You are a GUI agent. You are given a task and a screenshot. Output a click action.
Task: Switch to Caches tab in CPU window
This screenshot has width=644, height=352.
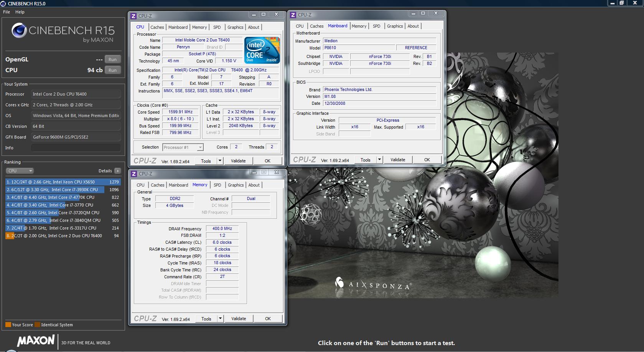pos(157,27)
